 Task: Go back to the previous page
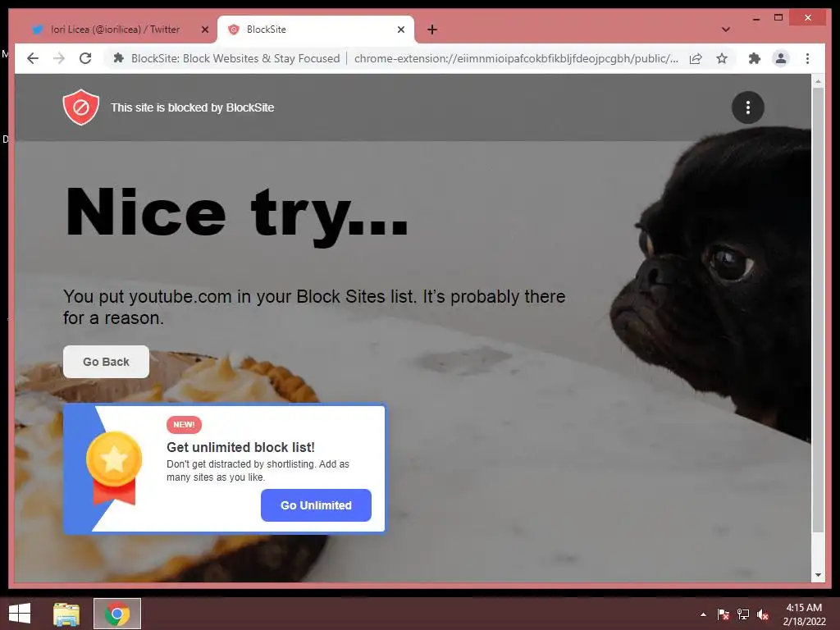pos(33,58)
